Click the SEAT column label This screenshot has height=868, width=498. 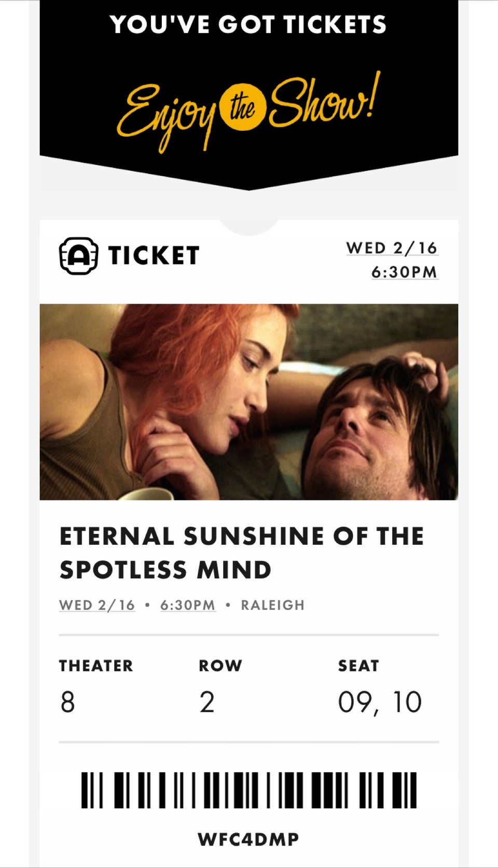pos(358,666)
